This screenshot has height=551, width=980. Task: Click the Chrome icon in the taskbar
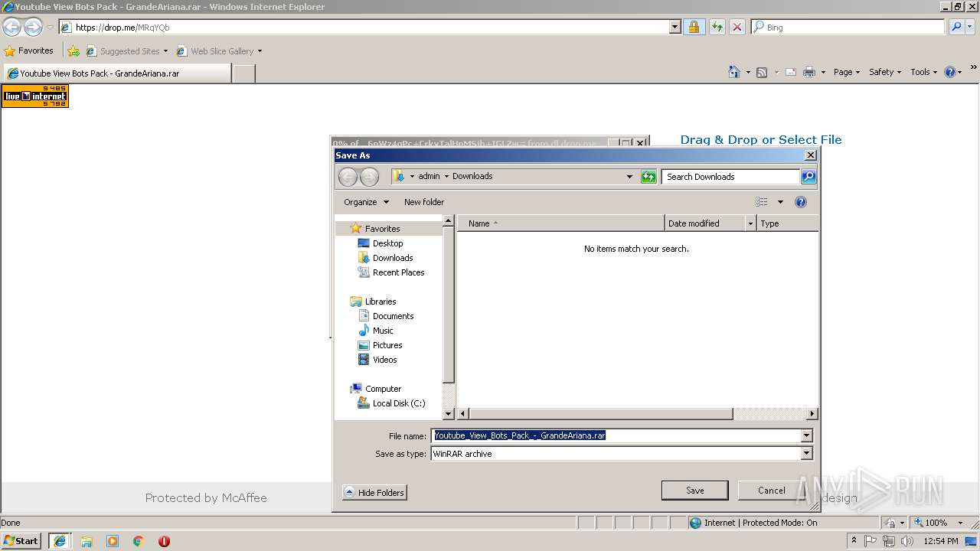click(x=138, y=541)
